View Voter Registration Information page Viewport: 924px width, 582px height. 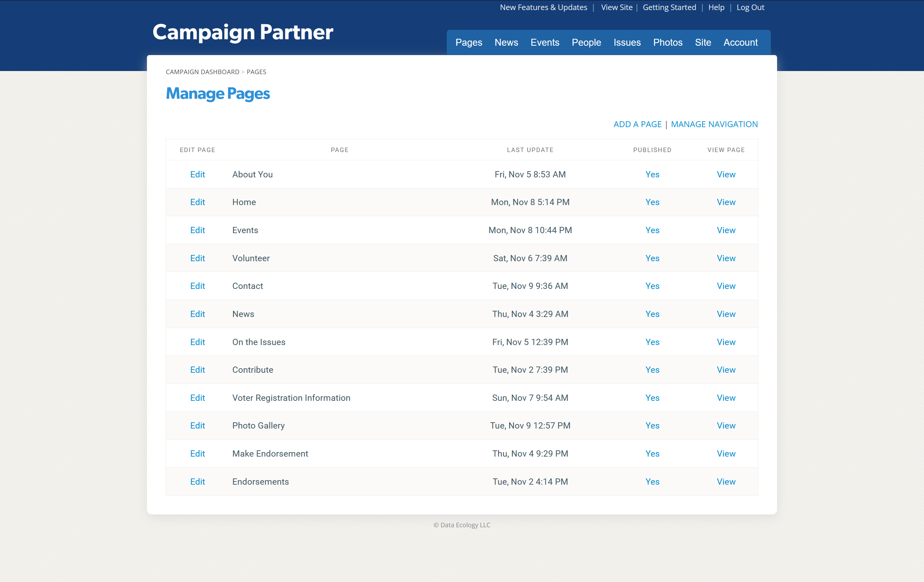click(726, 398)
